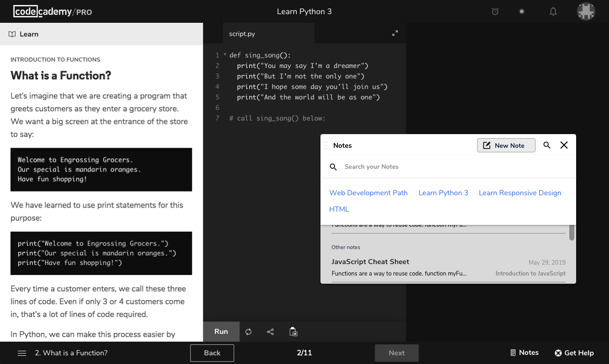The image size is (609, 364).
Task: Click the Learn panel header label
Action: (29, 34)
